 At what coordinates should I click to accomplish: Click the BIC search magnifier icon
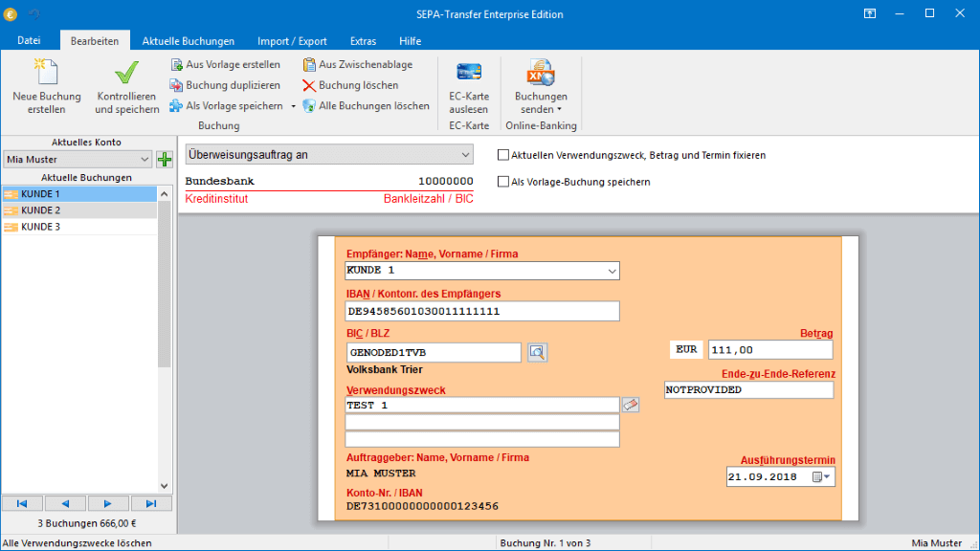pyautogui.click(x=537, y=352)
